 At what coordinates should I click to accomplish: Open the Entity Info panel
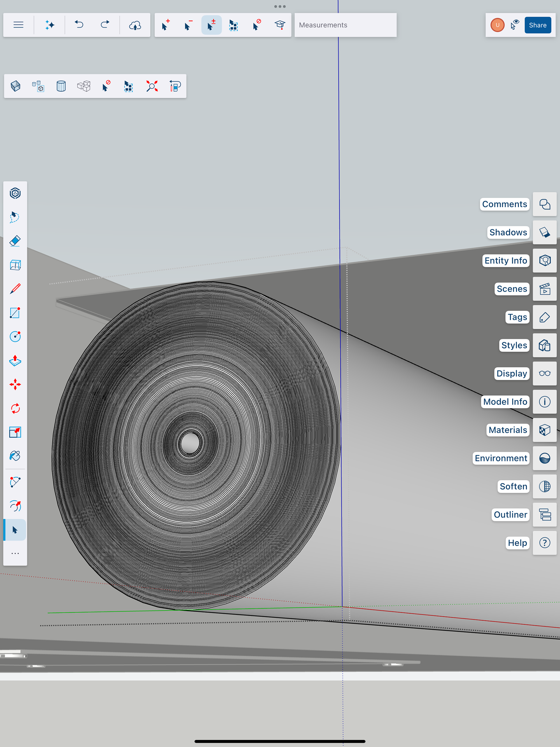pos(545,261)
